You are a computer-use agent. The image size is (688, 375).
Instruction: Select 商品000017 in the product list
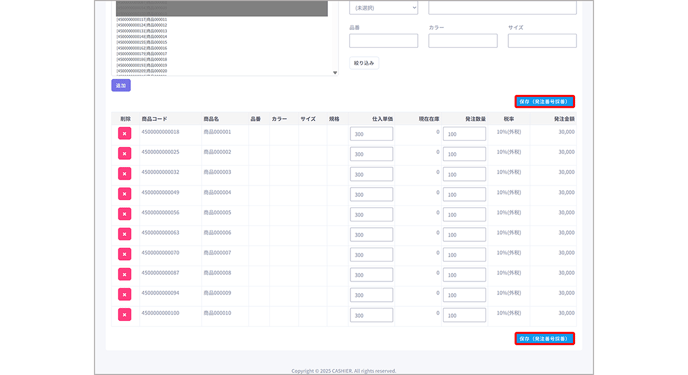point(142,54)
